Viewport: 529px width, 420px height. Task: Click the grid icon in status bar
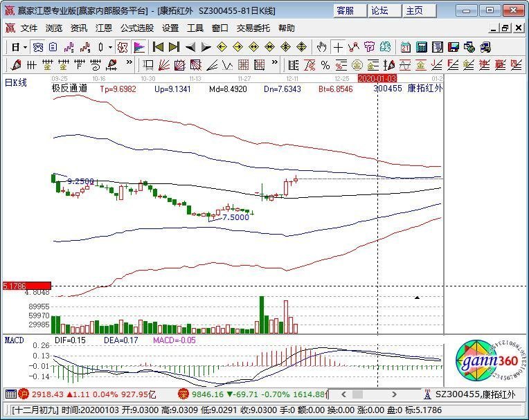pos(11,394)
